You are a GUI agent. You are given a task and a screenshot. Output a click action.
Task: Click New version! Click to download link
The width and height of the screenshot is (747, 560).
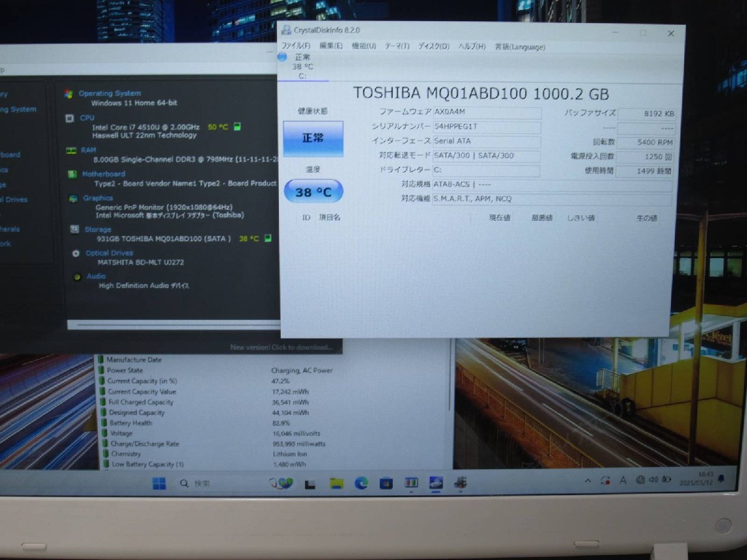coord(282,348)
